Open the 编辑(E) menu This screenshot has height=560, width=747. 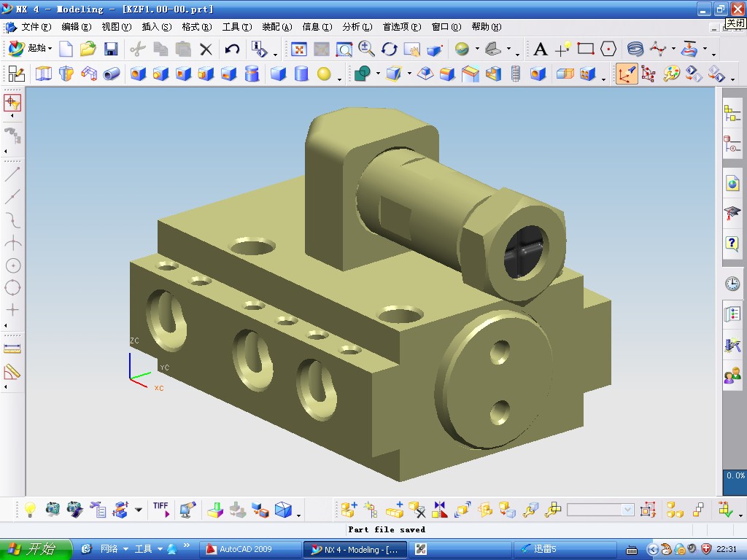[x=76, y=27]
